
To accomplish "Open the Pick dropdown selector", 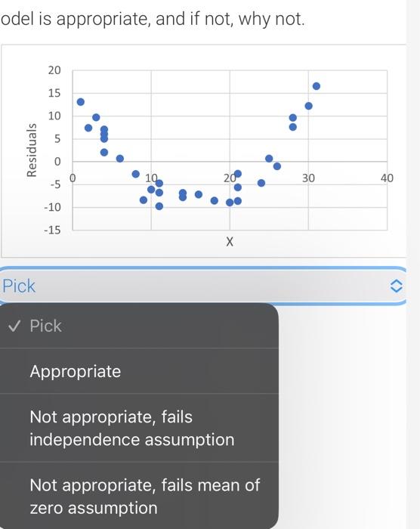I will click(x=202, y=286).
